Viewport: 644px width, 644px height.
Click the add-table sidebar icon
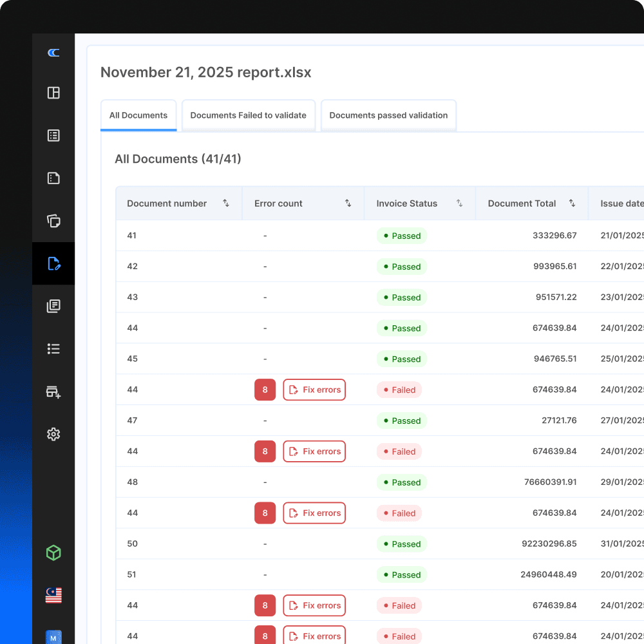coord(53,392)
